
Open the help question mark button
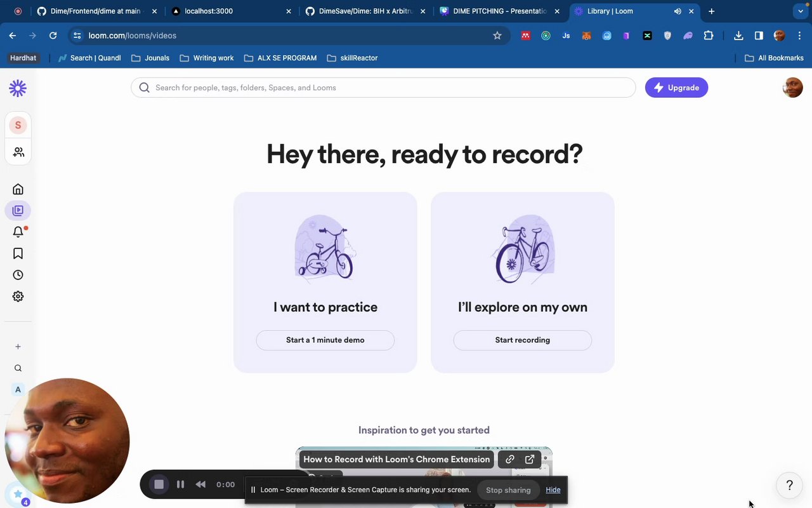[790, 486]
